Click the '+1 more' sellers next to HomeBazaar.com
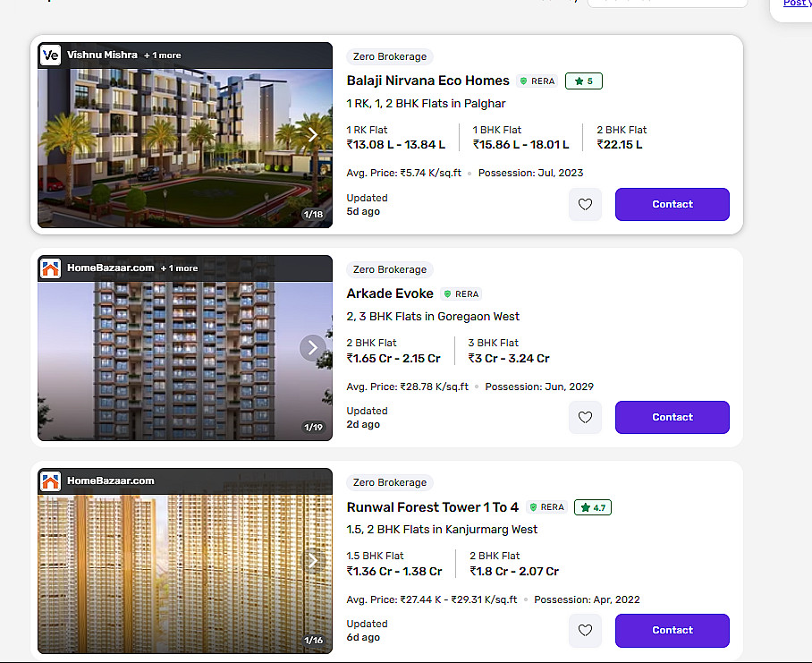Image resolution: width=812 pixels, height=663 pixels. (179, 268)
